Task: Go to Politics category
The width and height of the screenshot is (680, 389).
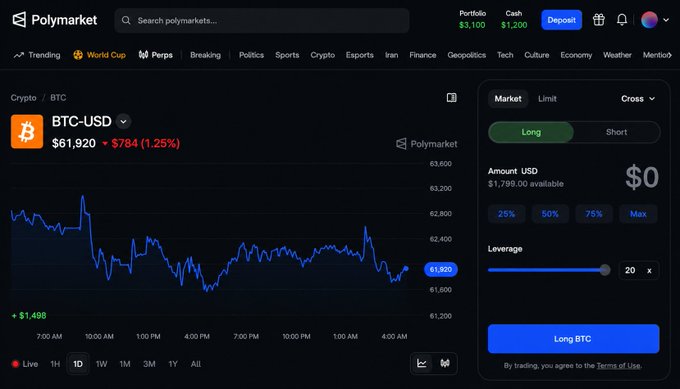Action: (251, 55)
